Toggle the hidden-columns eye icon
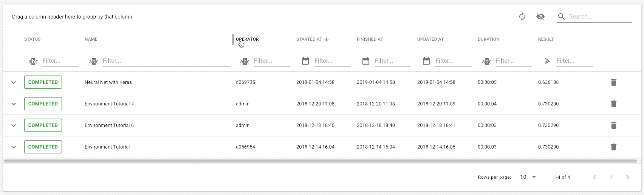Screen dimensions: 644x195 [x=540, y=17]
